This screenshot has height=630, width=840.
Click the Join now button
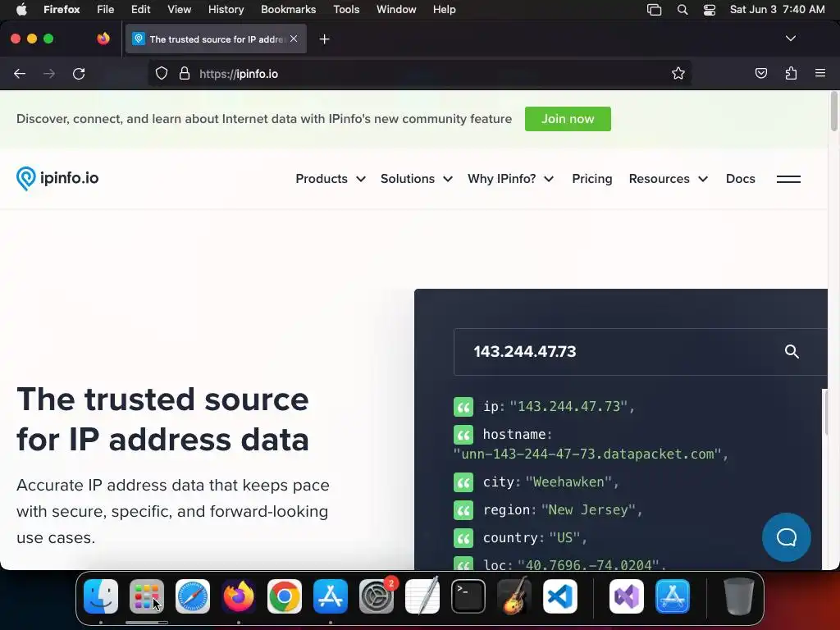(568, 119)
